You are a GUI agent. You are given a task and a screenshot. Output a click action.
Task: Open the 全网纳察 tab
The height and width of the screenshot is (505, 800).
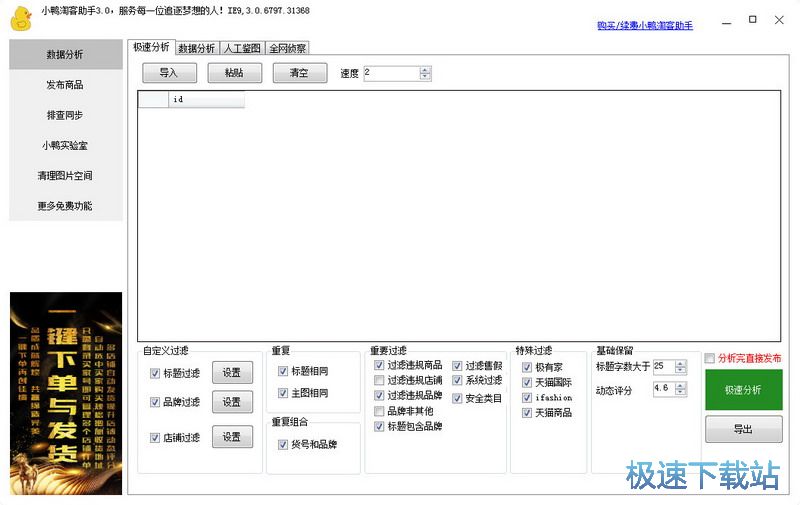click(287, 48)
